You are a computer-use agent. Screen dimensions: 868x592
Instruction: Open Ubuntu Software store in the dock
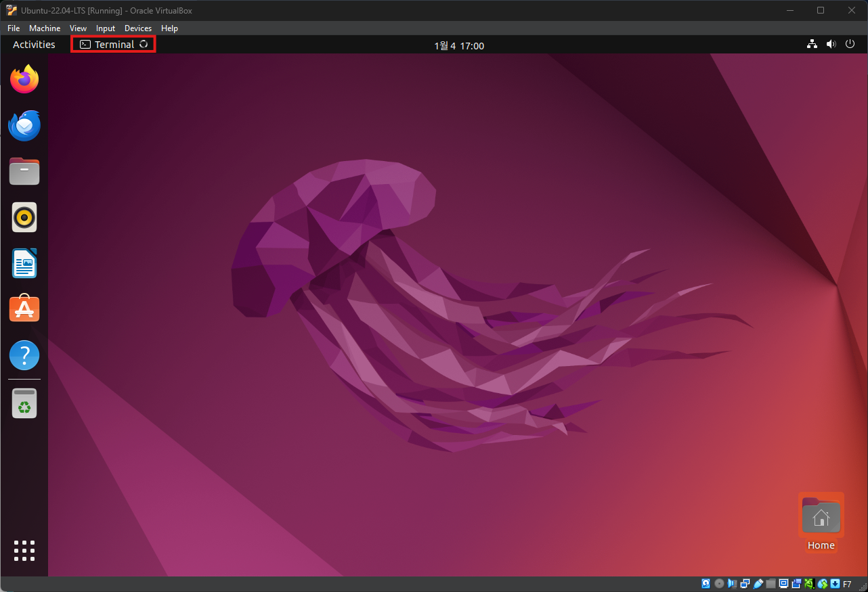(x=24, y=309)
